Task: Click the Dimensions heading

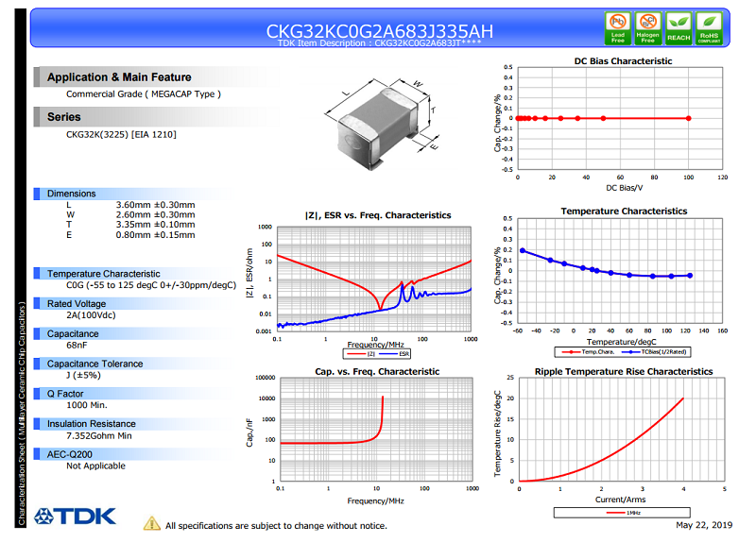Action: point(72,194)
